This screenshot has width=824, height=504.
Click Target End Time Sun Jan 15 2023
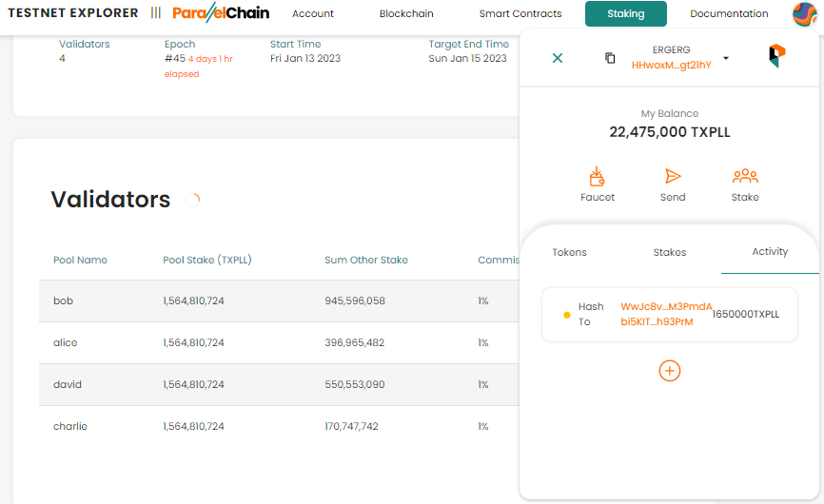[x=467, y=58]
